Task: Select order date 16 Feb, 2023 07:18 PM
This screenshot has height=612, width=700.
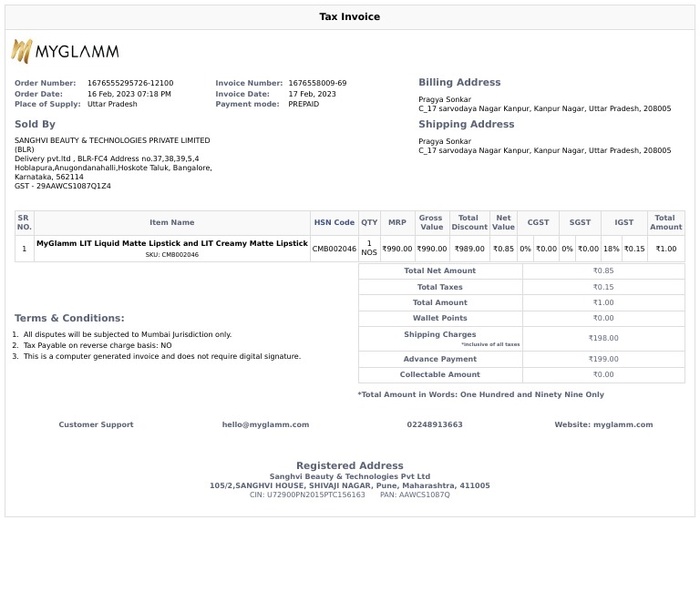Action: [x=129, y=94]
